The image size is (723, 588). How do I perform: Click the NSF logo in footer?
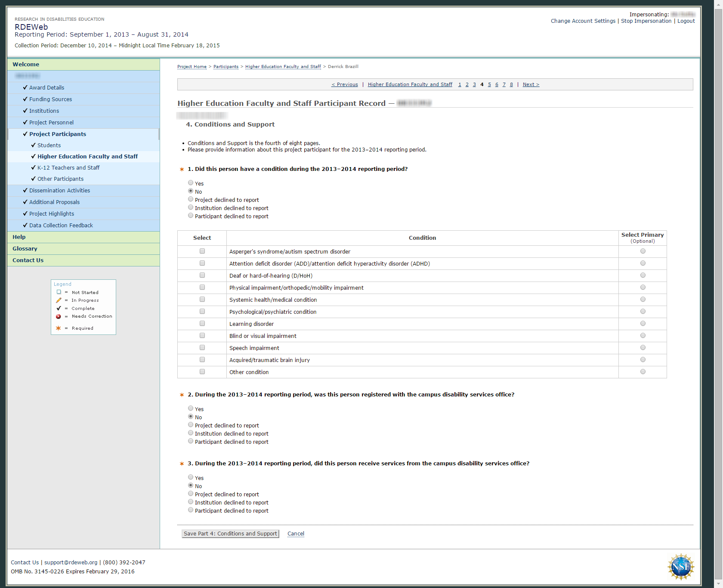click(x=680, y=566)
